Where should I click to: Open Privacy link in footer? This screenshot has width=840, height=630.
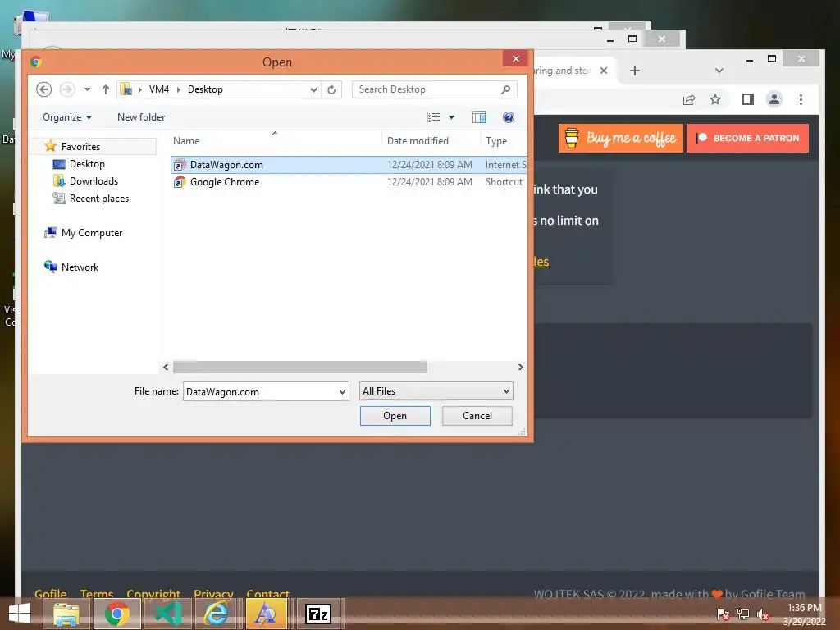click(213, 594)
